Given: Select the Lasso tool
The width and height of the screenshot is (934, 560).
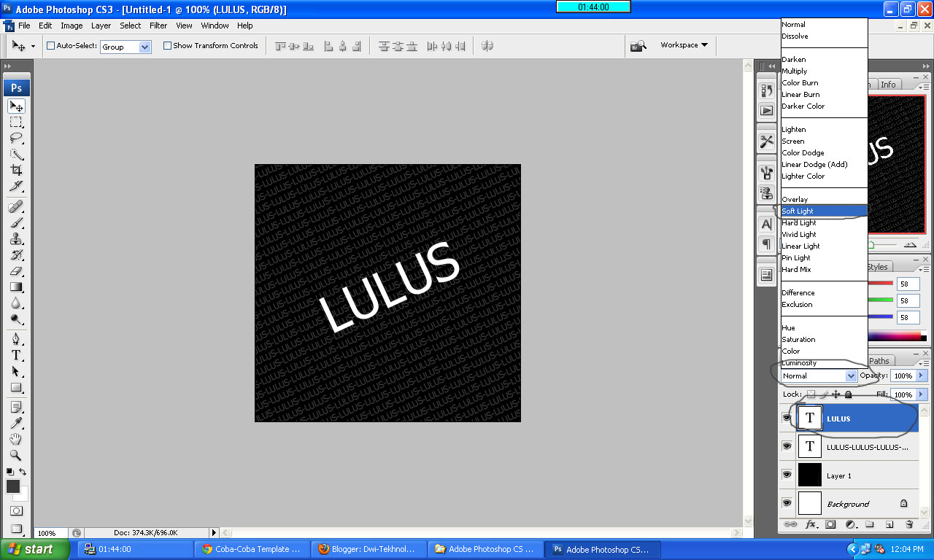Looking at the screenshot, I should pos(16,138).
